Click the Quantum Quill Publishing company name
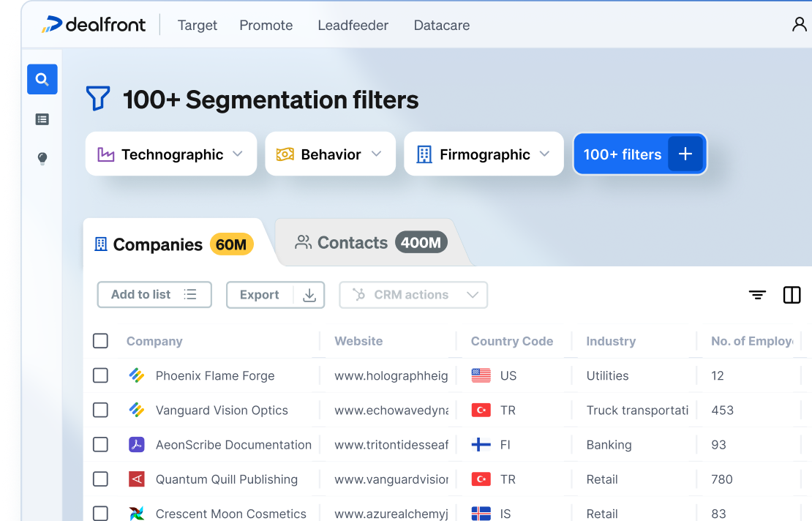Image resolution: width=812 pixels, height=521 pixels. pyautogui.click(x=227, y=479)
